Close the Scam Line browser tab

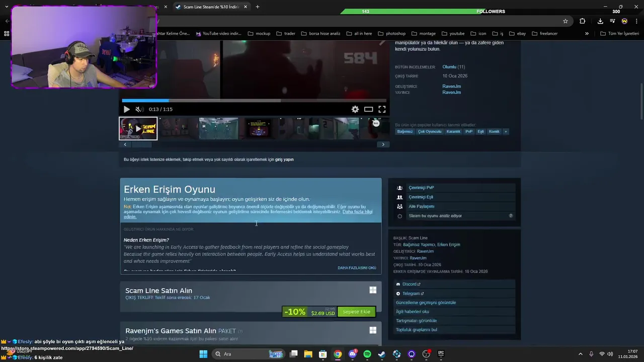click(246, 7)
